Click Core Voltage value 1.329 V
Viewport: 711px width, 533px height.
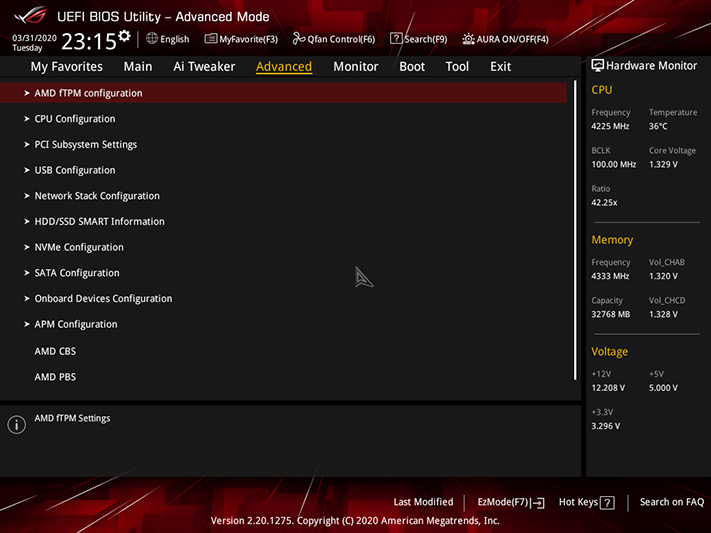pyautogui.click(x=663, y=165)
